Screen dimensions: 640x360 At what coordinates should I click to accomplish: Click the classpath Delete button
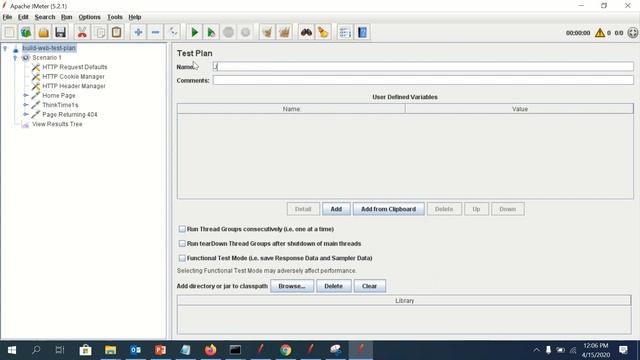[333, 286]
